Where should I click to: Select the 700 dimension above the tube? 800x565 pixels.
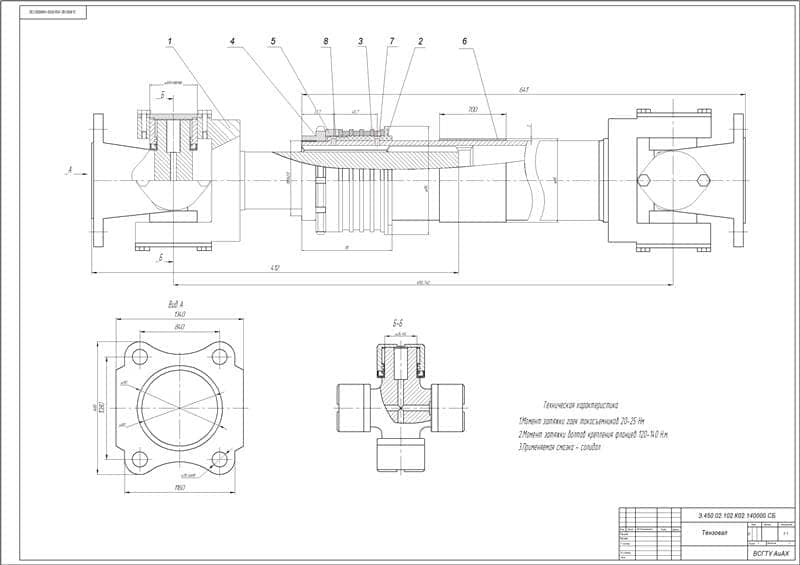coord(472,110)
